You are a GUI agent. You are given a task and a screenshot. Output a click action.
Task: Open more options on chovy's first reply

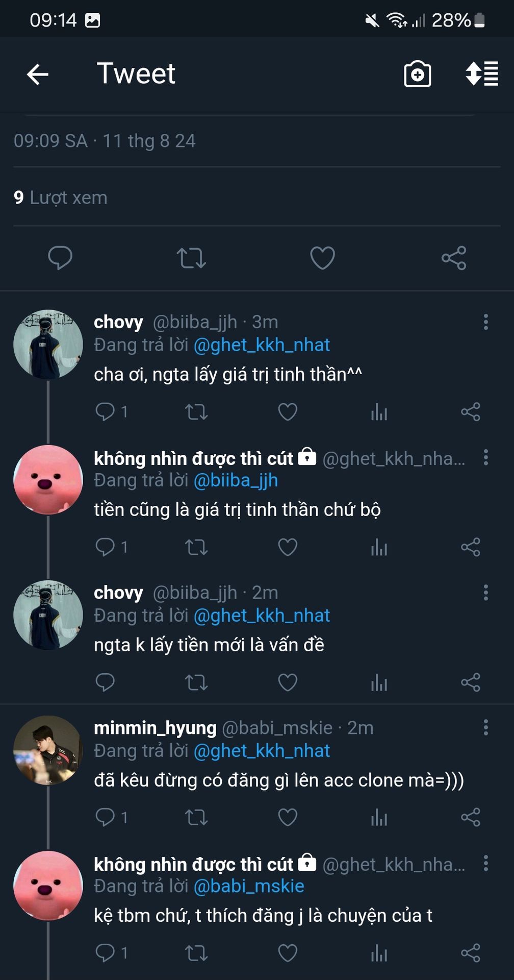click(x=485, y=322)
